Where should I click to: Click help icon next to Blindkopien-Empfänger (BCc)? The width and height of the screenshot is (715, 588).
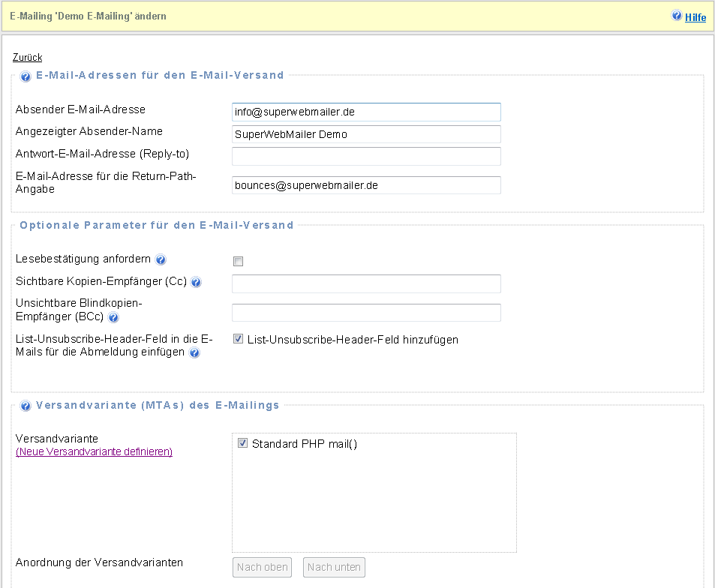(x=114, y=317)
